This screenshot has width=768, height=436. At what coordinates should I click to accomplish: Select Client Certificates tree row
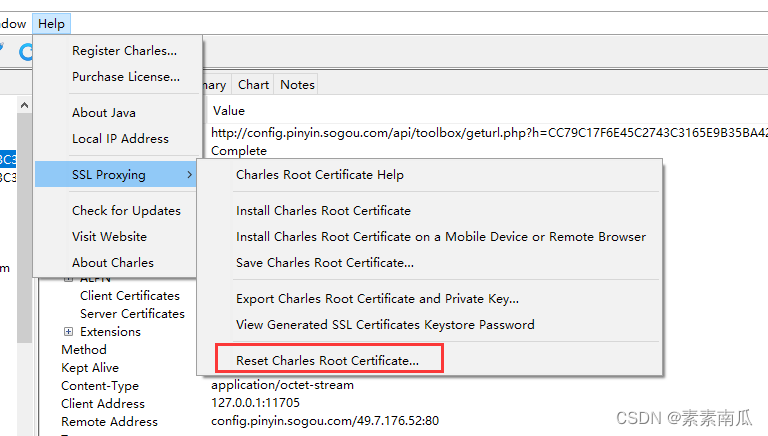click(130, 296)
